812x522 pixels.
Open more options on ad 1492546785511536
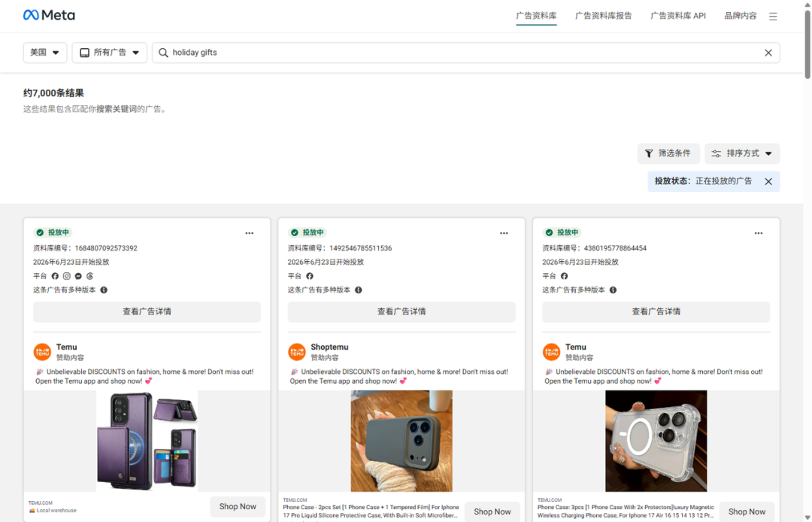point(504,233)
